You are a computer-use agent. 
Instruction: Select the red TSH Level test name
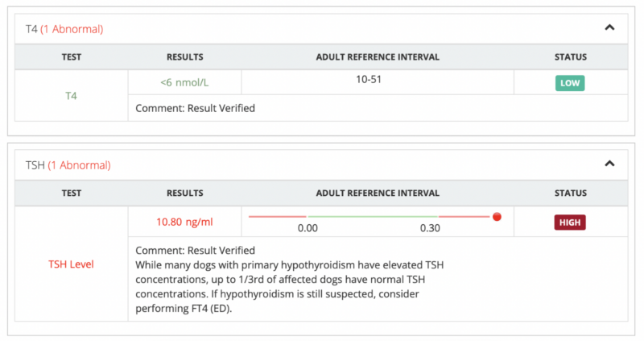click(71, 264)
